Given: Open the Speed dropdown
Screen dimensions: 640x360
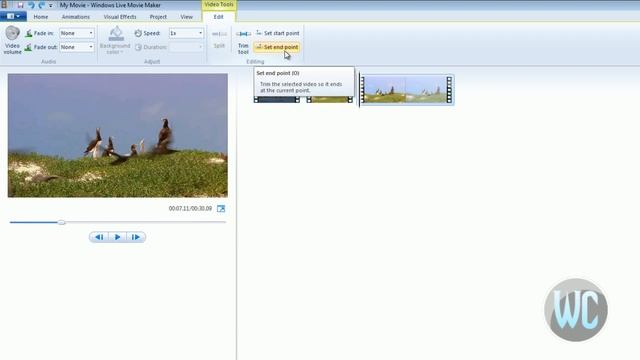Looking at the screenshot, I should [186, 33].
